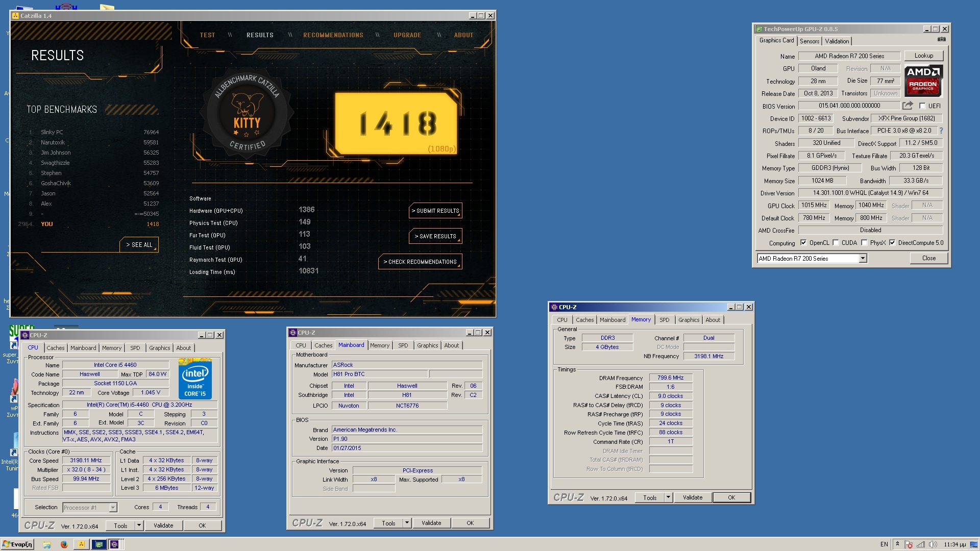Click Slinky PC in top benchmarks list
This screenshot has width=980, height=551.
pyautogui.click(x=52, y=132)
